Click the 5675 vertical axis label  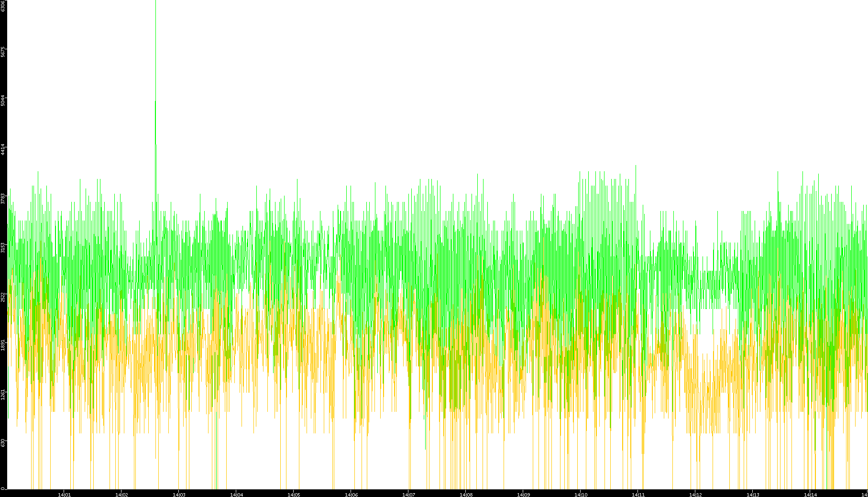pyautogui.click(x=3, y=52)
